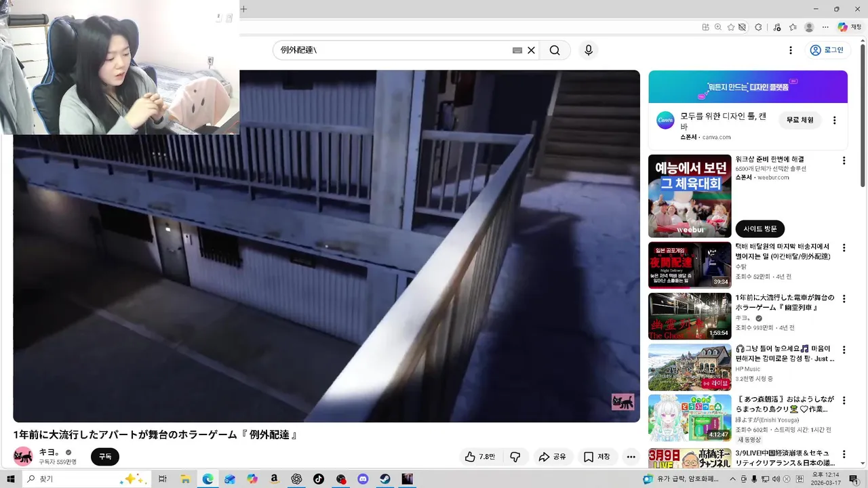Viewport: 868px width, 488px height.
Task: Open more actions under the video
Action: pos(631,457)
